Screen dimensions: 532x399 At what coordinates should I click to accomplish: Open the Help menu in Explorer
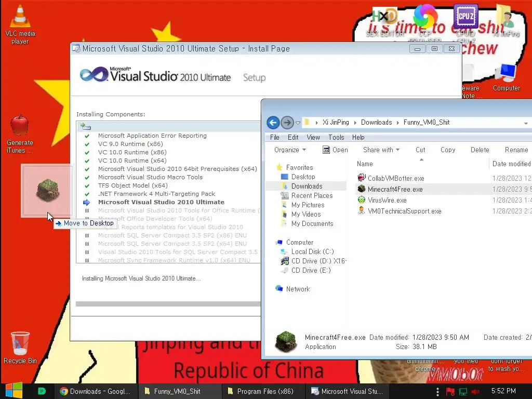click(358, 137)
